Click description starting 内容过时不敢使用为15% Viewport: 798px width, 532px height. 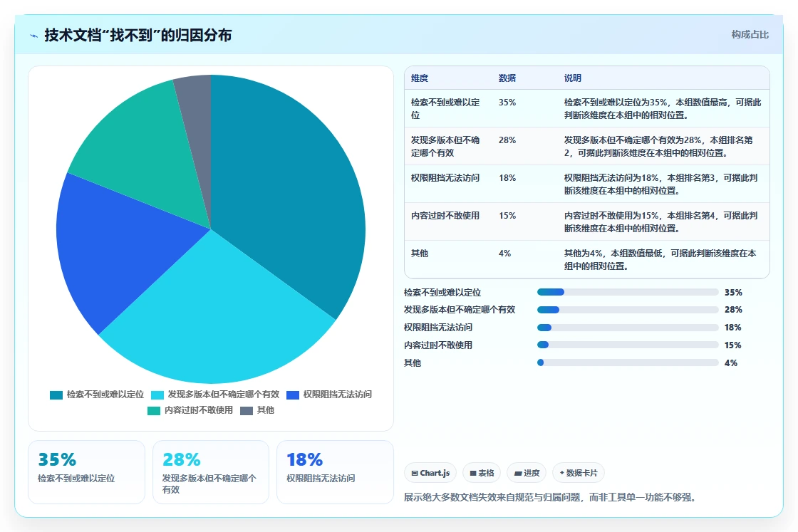[x=661, y=221]
